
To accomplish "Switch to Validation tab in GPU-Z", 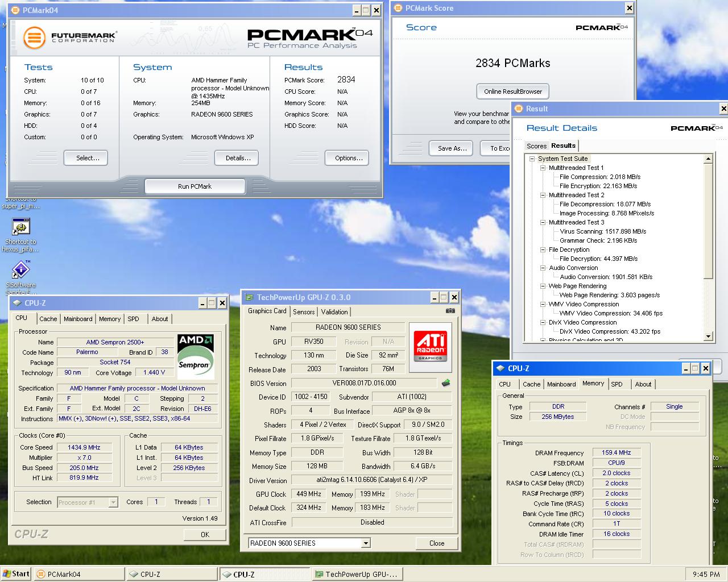I will pos(334,312).
